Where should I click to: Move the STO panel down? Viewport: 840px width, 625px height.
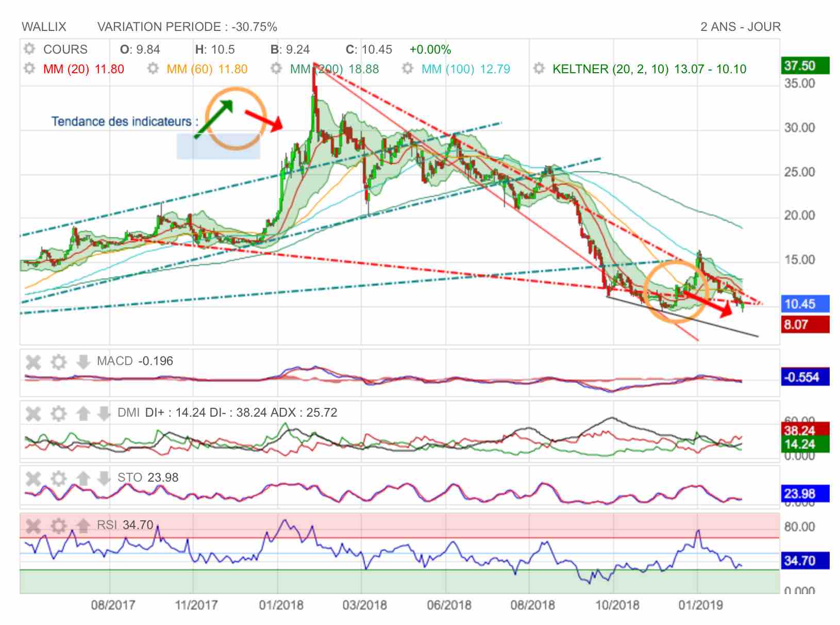tap(104, 479)
